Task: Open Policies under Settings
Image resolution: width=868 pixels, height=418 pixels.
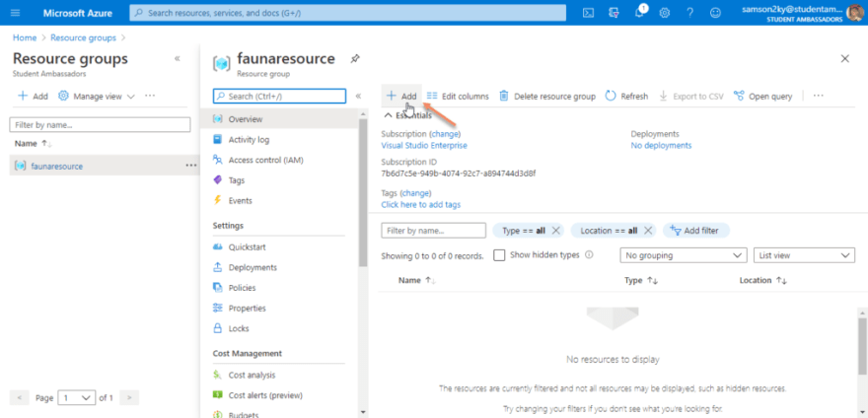Action: pyautogui.click(x=242, y=288)
